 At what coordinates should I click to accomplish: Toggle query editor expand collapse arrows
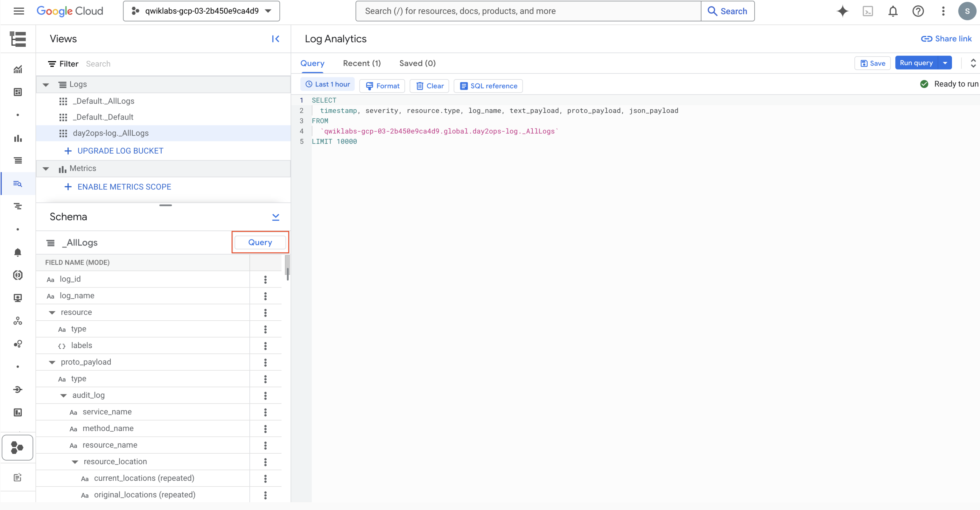(973, 63)
